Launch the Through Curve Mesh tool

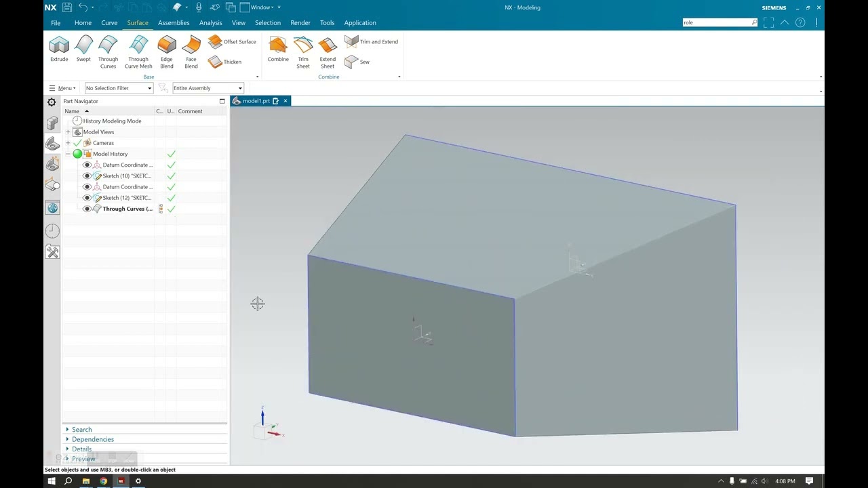click(138, 52)
